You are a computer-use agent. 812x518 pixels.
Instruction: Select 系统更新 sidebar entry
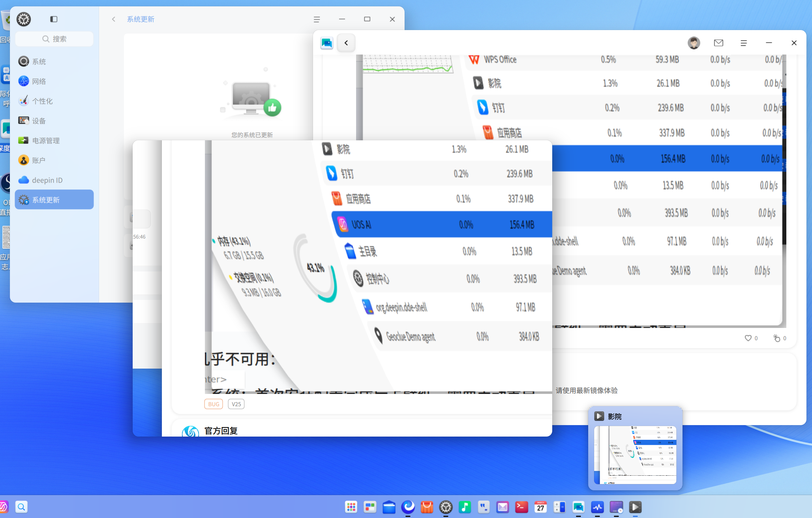click(54, 200)
